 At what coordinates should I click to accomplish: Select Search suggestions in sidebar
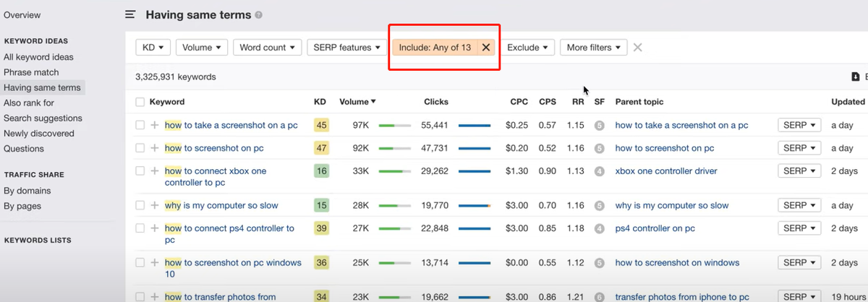(x=43, y=118)
